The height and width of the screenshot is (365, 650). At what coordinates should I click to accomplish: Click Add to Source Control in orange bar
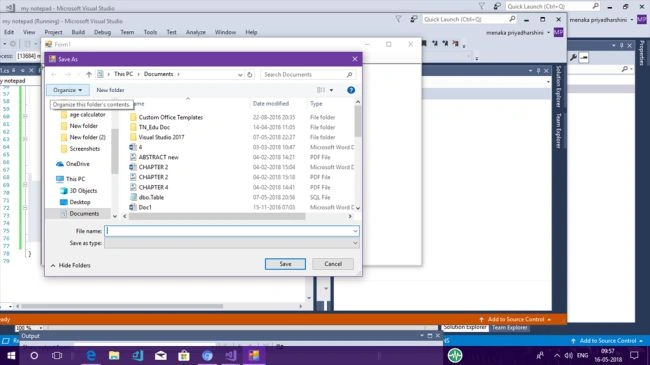[x=515, y=319]
